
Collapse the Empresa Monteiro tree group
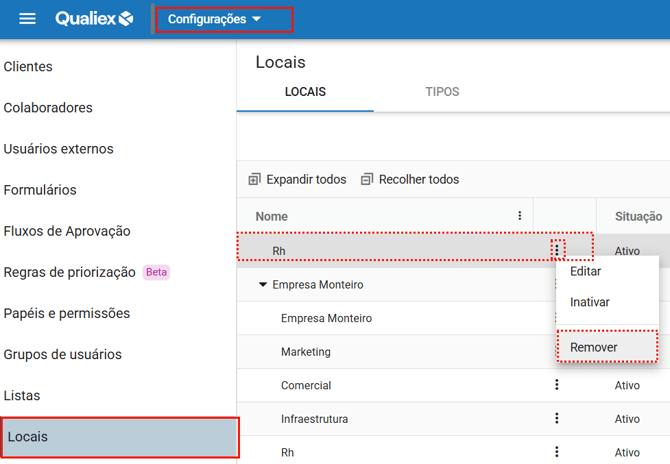(x=263, y=285)
